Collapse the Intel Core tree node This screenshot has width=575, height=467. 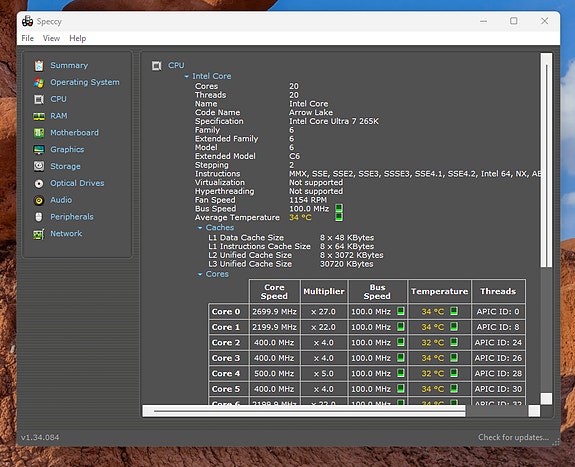[187, 76]
